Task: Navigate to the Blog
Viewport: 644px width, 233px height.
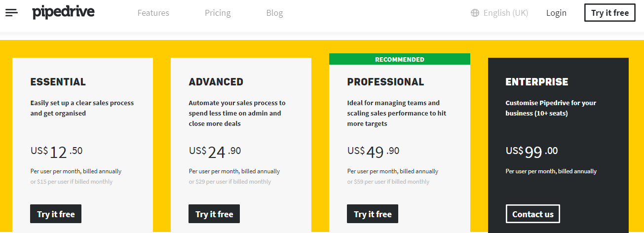Action: [x=274, y=13]
